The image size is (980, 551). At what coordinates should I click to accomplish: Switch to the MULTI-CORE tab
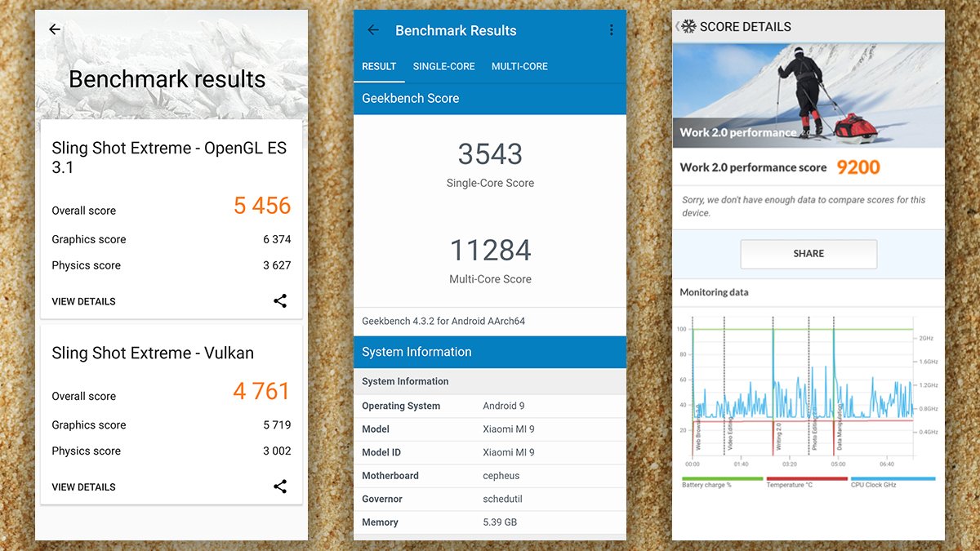[x=519, y=66]
